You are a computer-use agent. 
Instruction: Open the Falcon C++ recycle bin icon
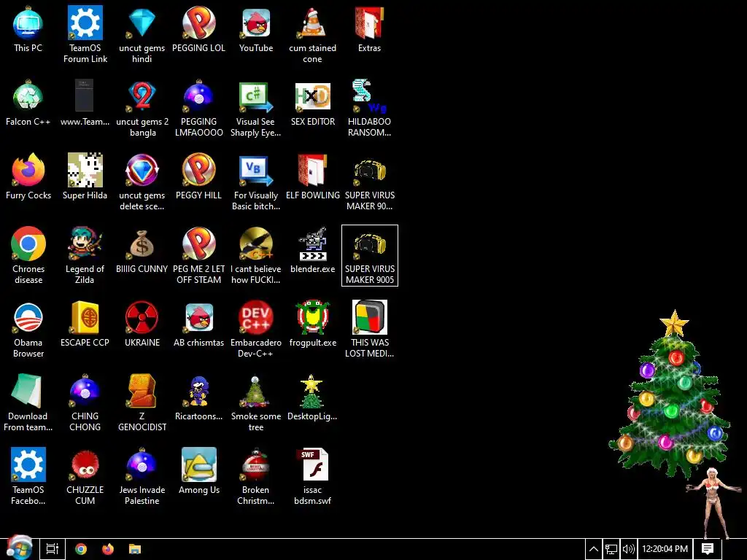tap(28, 103)
